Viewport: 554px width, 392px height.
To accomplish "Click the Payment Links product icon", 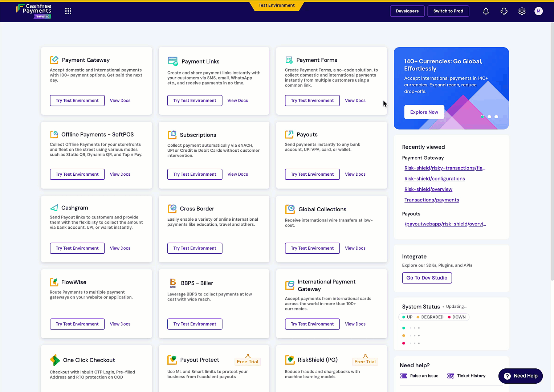I will (173, 61).
